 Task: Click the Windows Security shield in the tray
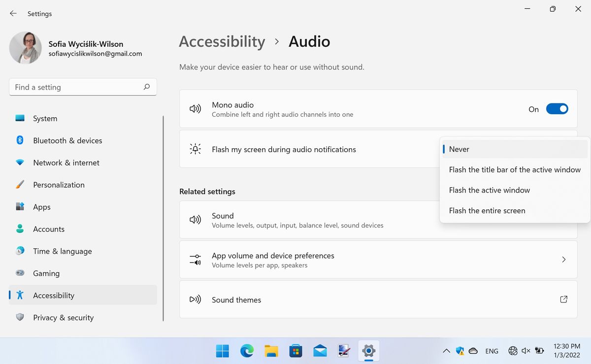pyautogui.click(x=460, y=351)
